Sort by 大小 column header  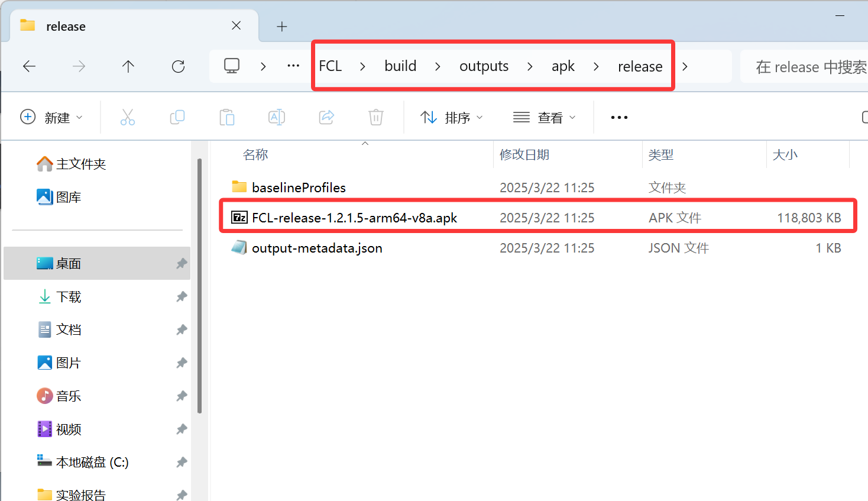tap(785, 155)
